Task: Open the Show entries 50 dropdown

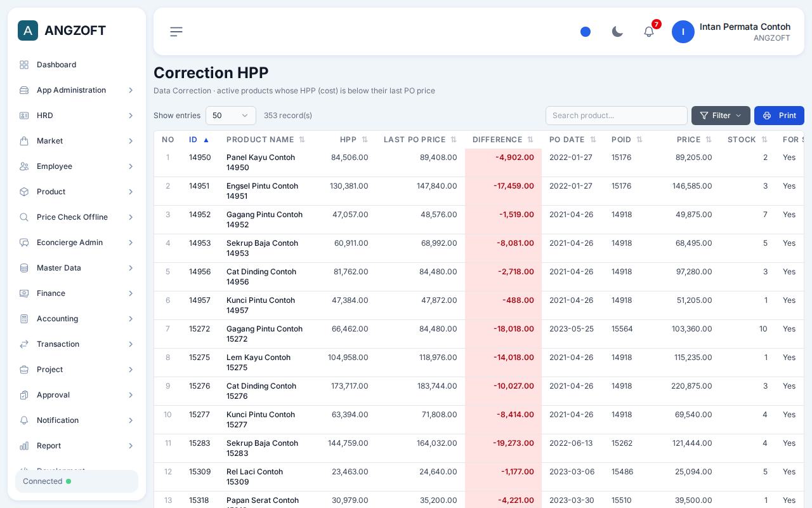Action: tap(231, 116)
